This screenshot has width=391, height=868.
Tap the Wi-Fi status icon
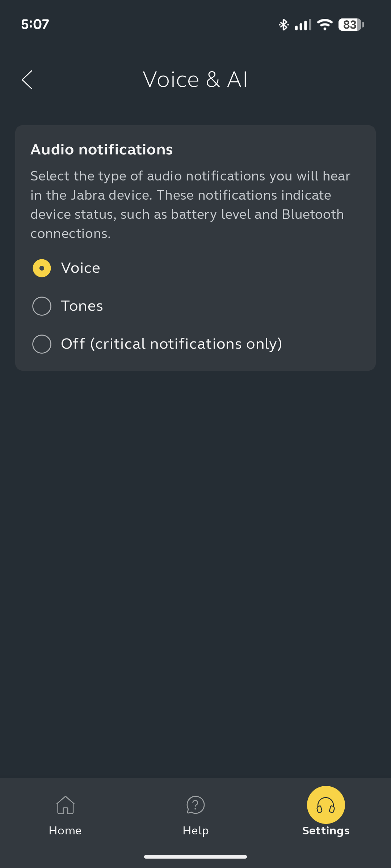[325, 25]
